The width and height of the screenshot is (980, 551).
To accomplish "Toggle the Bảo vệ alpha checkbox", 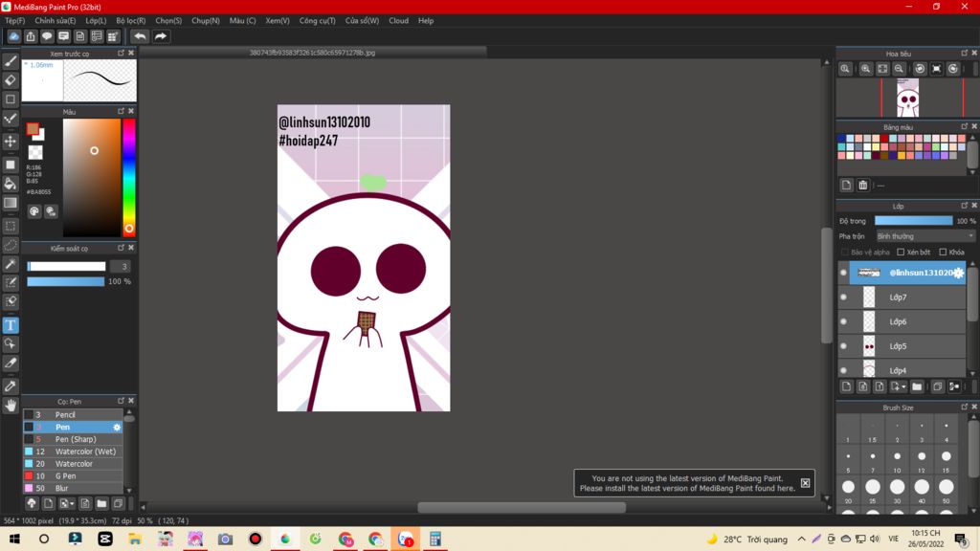I will click(x=845, y=253).
